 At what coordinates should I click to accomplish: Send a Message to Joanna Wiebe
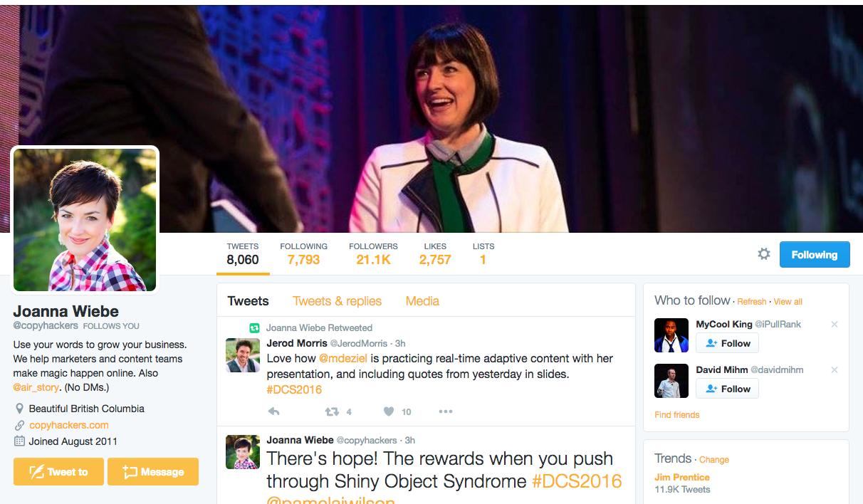pos(153,472)
